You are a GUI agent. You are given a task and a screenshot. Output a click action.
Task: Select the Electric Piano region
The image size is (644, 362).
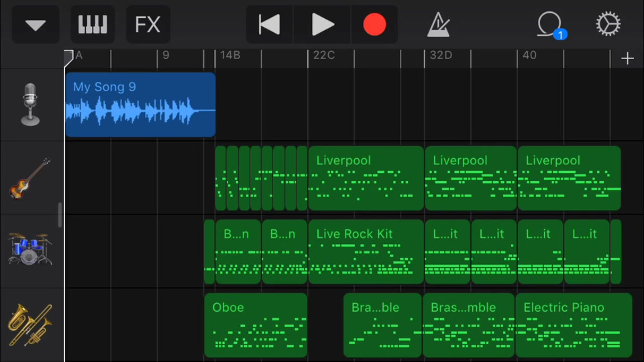pyautogui.click(x=574, y=325)
